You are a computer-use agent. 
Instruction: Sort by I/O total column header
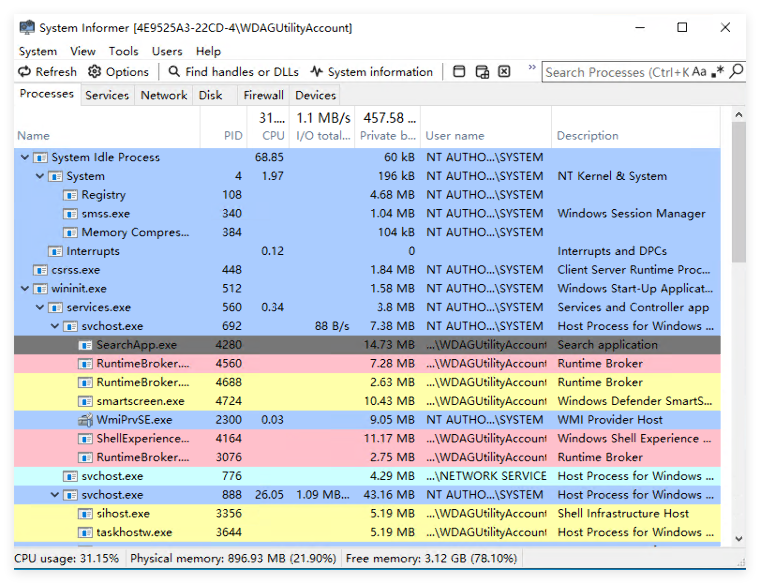point(323,127)
